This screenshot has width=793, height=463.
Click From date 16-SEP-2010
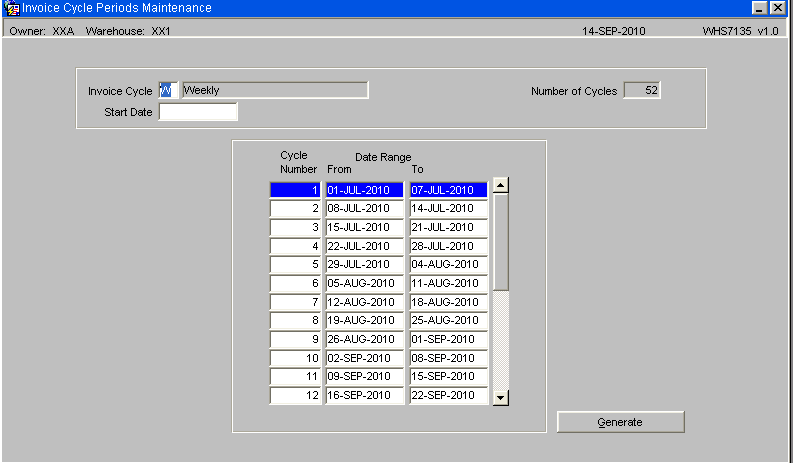(x=365, y=395)
